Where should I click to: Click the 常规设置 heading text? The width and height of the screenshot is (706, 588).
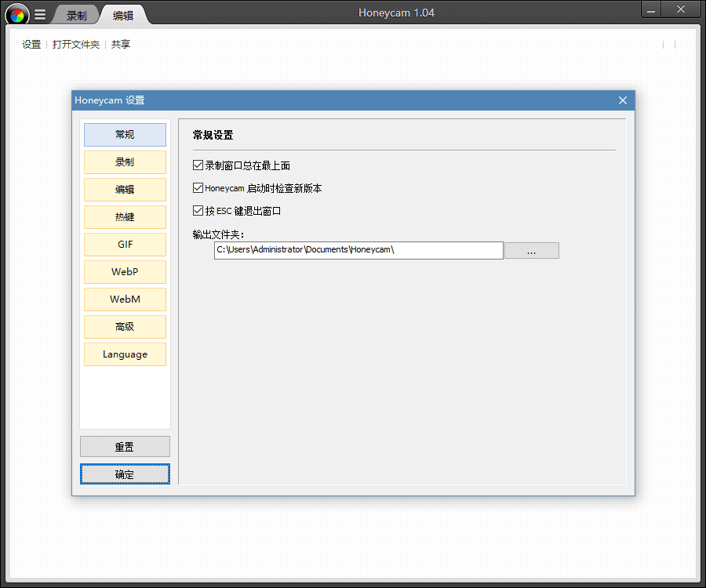pyautogui.click(x=213, y=135)
